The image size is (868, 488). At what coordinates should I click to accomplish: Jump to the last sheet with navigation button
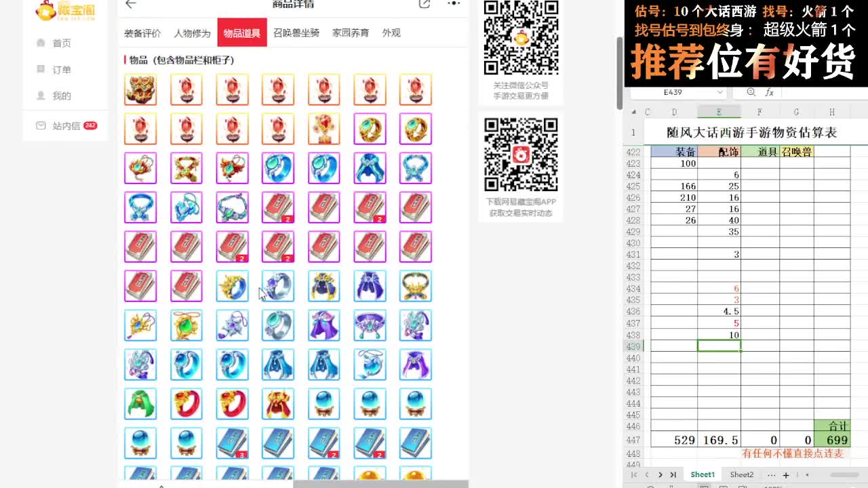[673, 474]
